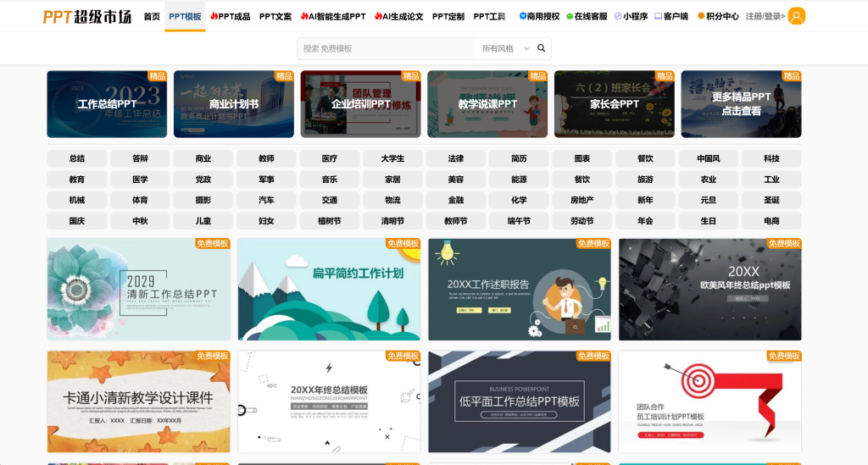This screenshot has width=868, height=465.
Task: Select the 植树节 category tag
Action: [330, 220]
